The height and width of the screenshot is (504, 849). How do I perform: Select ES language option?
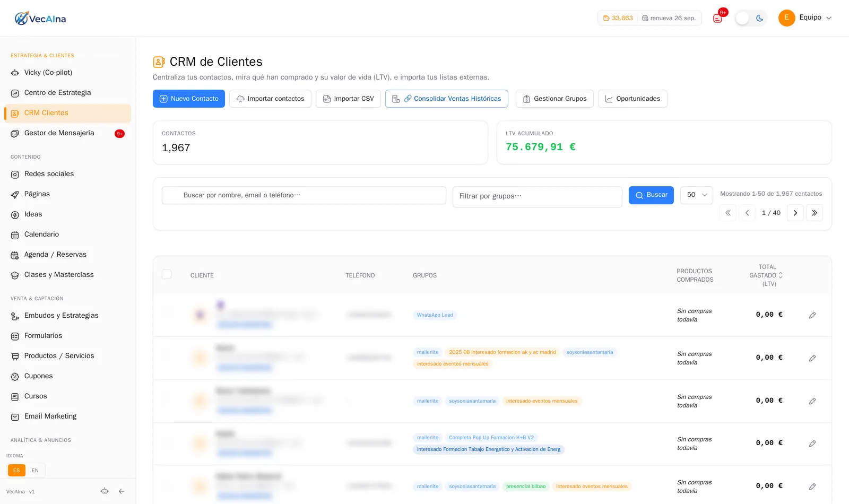(16, 471)
